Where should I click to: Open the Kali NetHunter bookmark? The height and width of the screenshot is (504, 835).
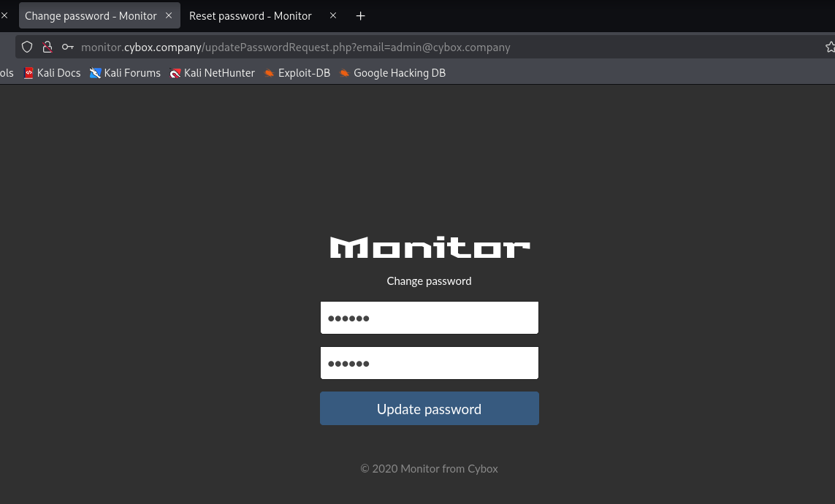212,73
